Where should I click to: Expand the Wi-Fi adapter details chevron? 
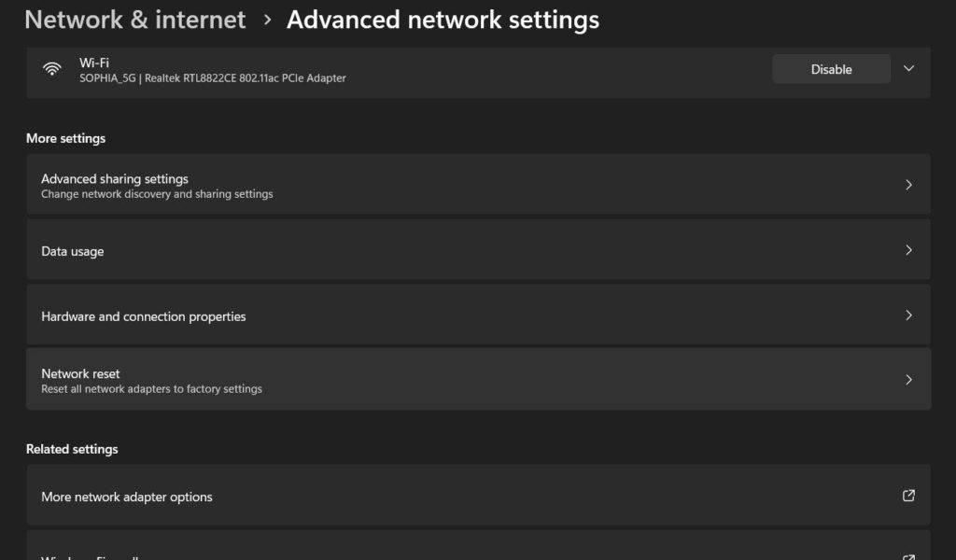coord(908,68)
